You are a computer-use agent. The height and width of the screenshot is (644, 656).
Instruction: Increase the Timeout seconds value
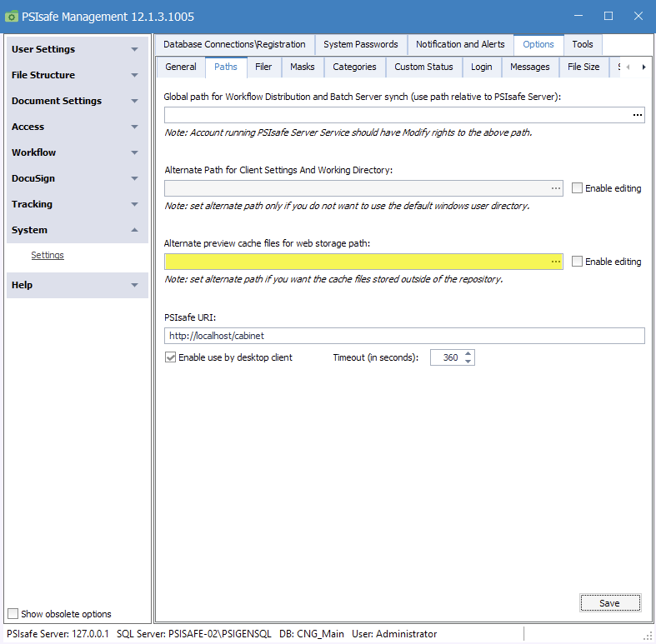click(468, 353)
